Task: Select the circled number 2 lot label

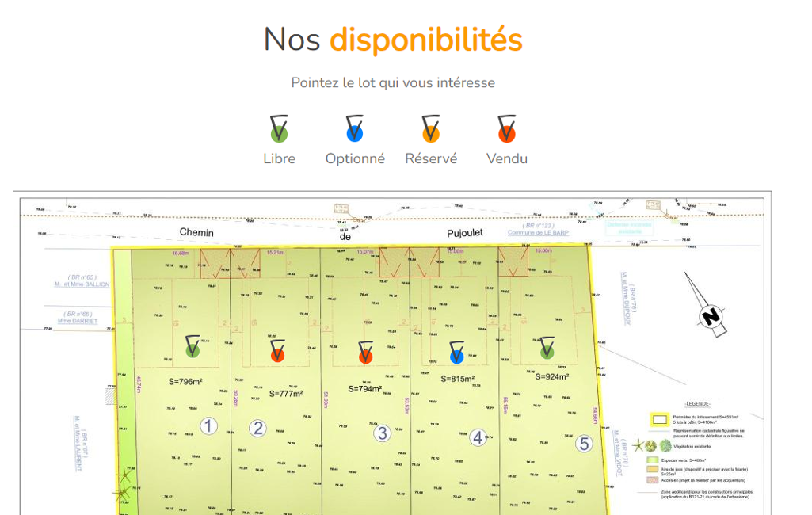Action: click(x=257, y=429)
